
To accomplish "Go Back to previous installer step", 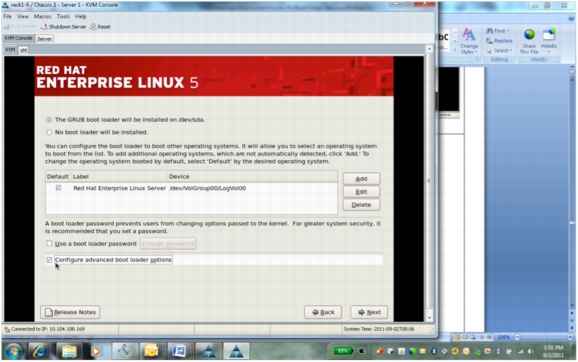I will 323,312.
